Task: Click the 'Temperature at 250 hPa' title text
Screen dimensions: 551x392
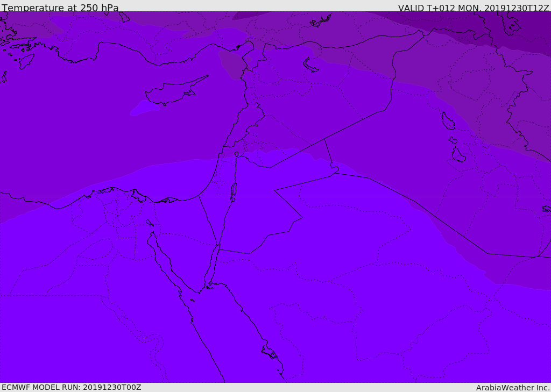Action: tap(60, 8)
